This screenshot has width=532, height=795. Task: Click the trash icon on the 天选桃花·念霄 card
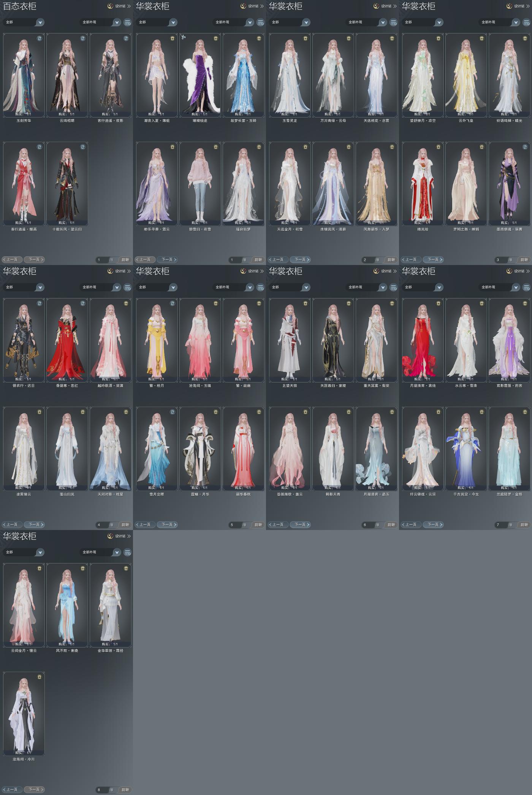coord(392,38)
